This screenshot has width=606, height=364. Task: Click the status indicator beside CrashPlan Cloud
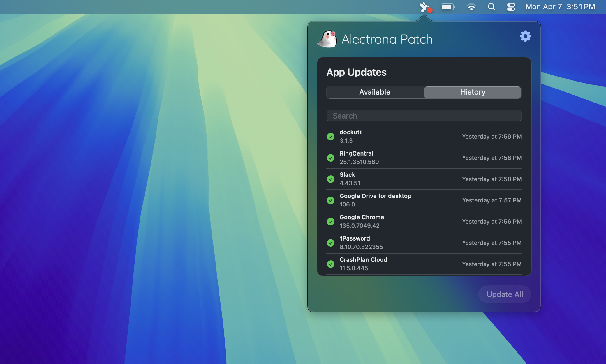click(x=331, y=264)
